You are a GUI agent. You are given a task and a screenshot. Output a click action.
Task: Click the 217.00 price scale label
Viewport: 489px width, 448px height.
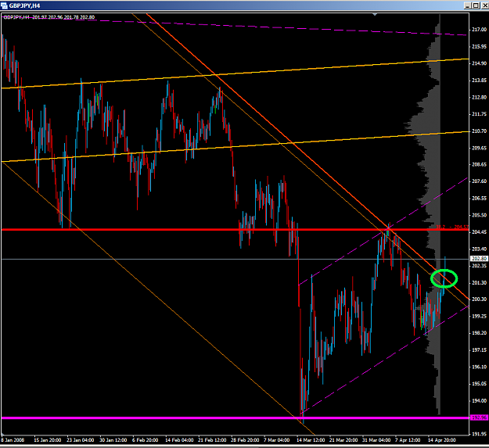[x=479, y=29]
